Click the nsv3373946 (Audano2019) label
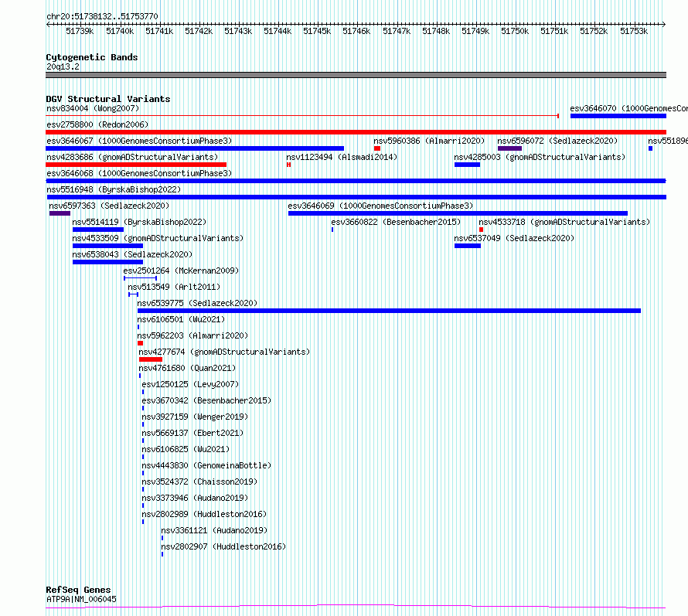 click(x=195, y=498)
